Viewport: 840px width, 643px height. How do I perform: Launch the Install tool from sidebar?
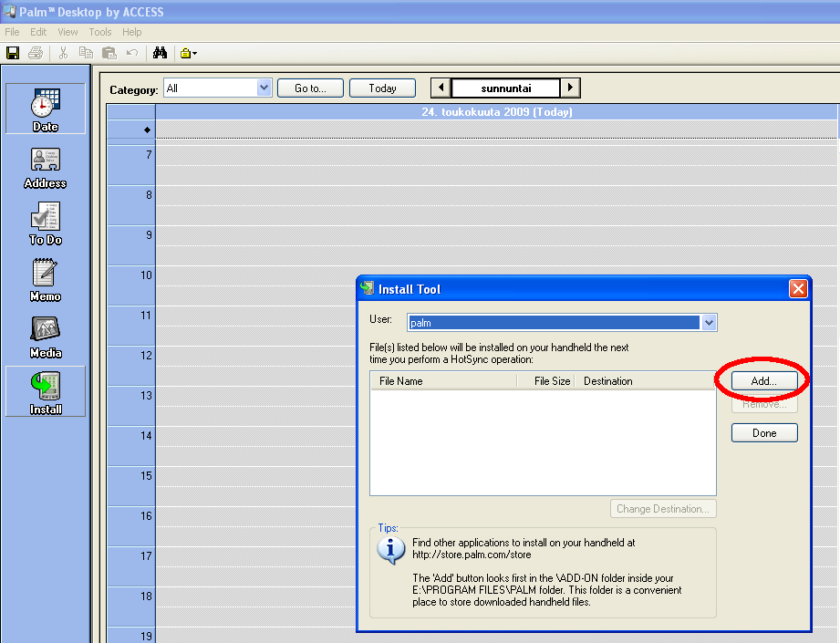[x=46, y=391]
